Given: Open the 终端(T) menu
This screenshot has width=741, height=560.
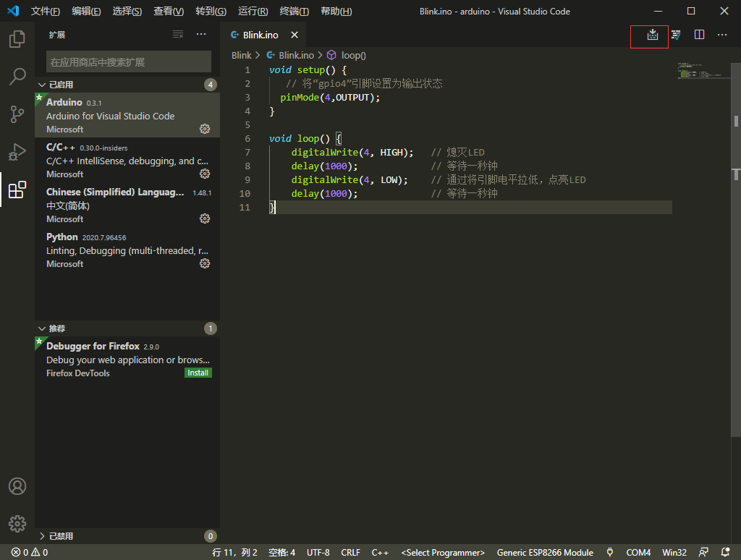Looking at the screenshot, I should tap(294, 11).
